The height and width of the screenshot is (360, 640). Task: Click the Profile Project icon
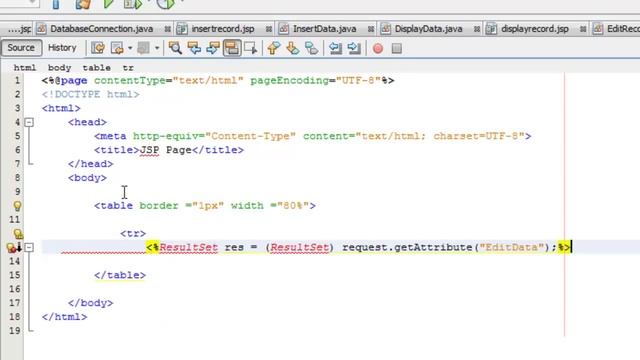click(166, 4)
